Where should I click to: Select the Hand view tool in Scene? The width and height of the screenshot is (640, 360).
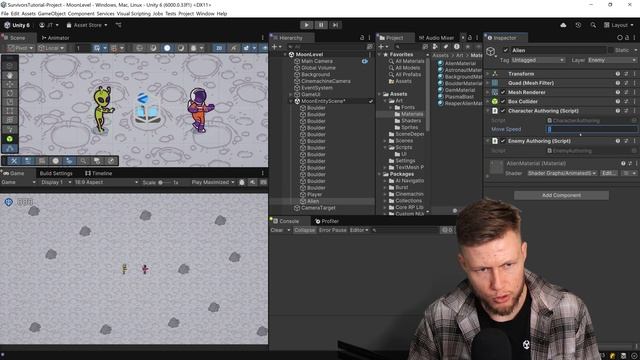[x=9, y=75]
